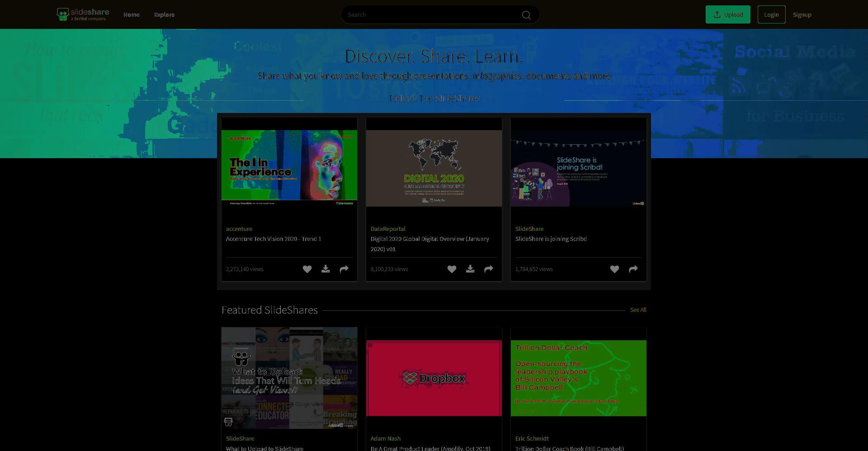Viewport: 868px width, 451px height.
Task: Download Accenture Tech Vision 2020 slideshare
Action: point(325,269)
